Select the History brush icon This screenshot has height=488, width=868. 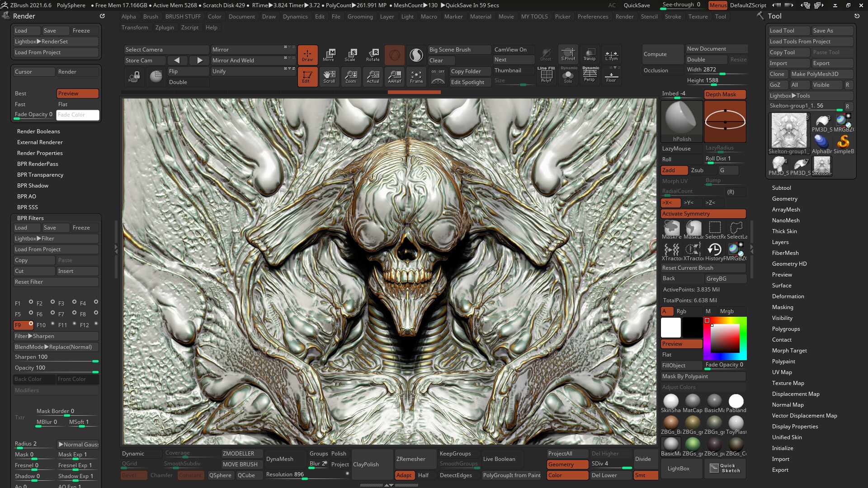[714, 251]
